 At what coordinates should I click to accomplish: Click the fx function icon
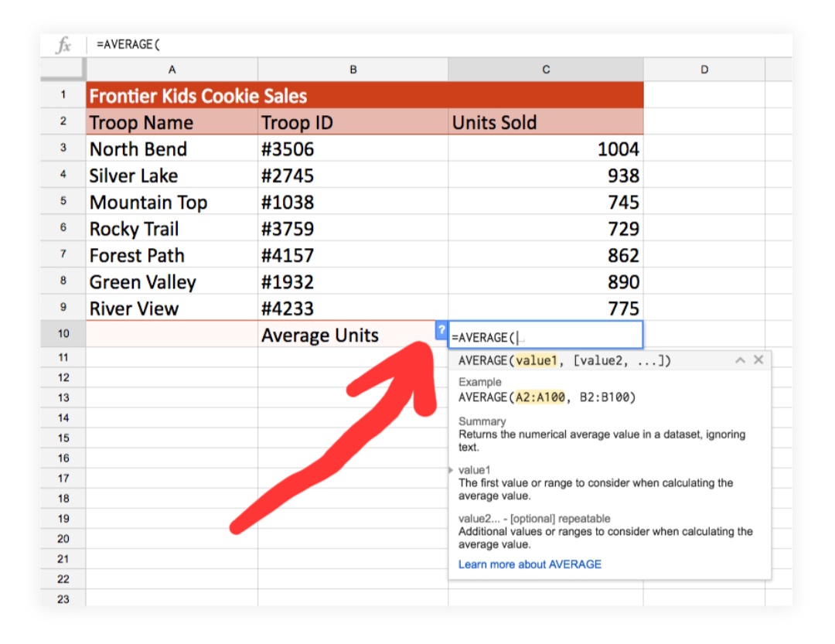click(x=63, y=45)
